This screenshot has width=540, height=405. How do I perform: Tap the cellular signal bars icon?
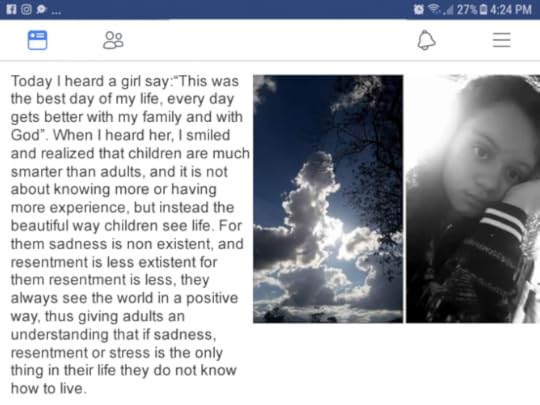[x=448, y=10]
